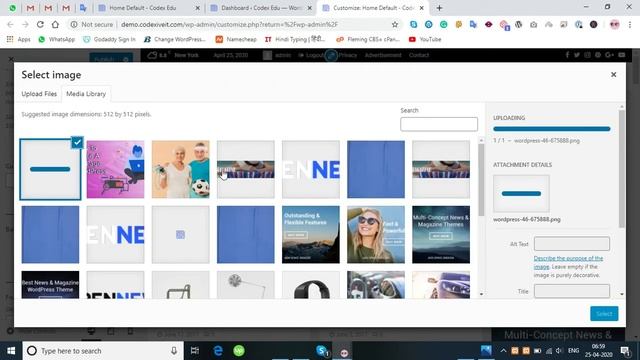This screenshot has height=360, width=640.
Task: Bookmark this page with star icon
Action: click(395, 24)
